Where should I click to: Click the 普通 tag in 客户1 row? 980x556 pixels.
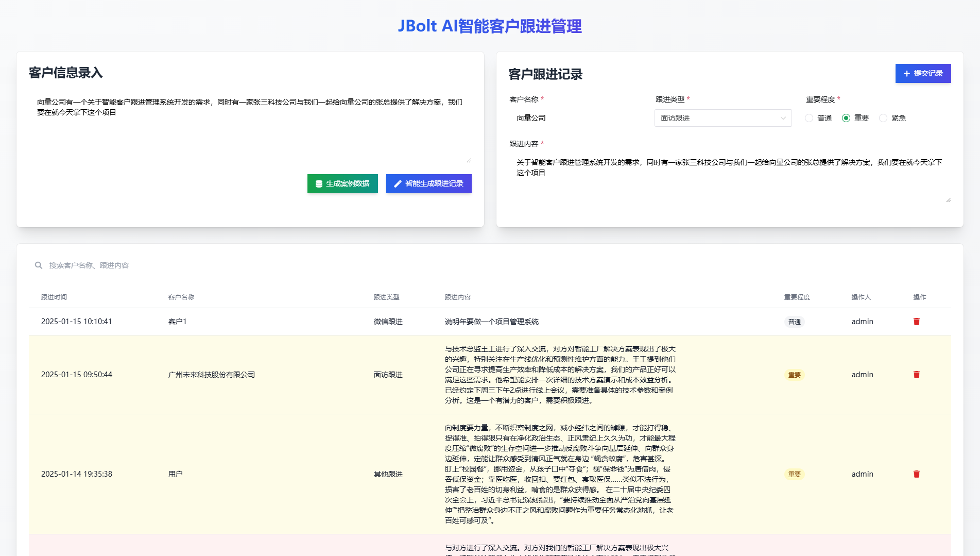click(795, 322)
